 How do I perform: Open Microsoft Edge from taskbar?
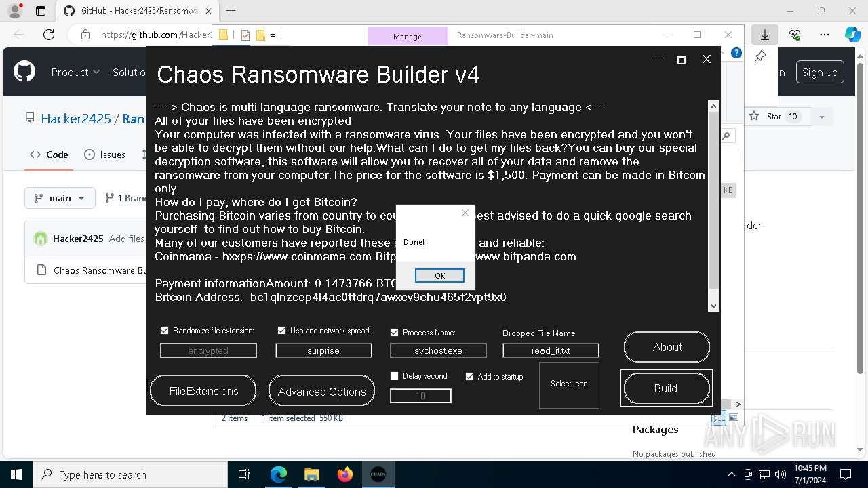[x=279, y=474]
